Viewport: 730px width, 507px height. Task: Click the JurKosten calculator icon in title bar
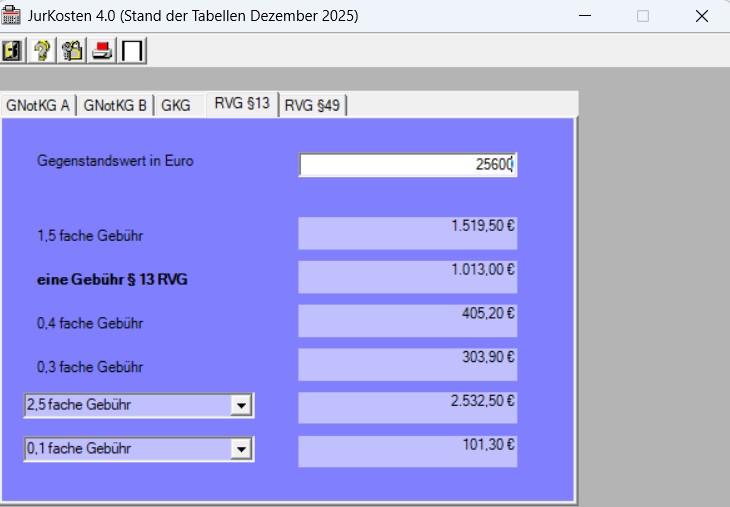pyautogui.click(x=11, y=15)
